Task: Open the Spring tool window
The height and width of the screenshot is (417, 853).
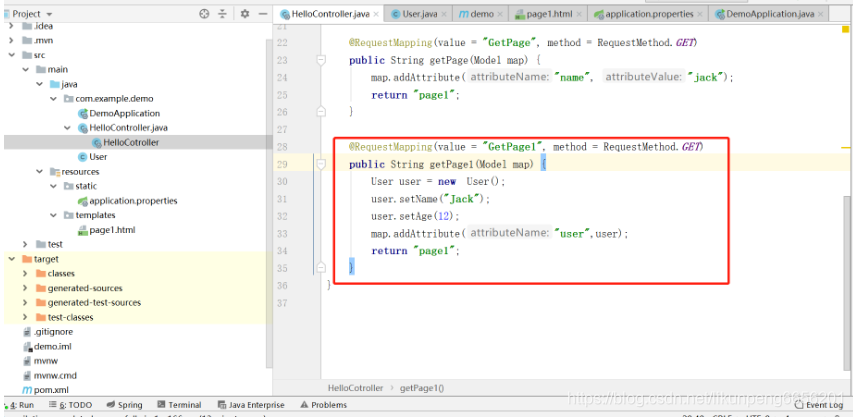Action: (125, 404)
